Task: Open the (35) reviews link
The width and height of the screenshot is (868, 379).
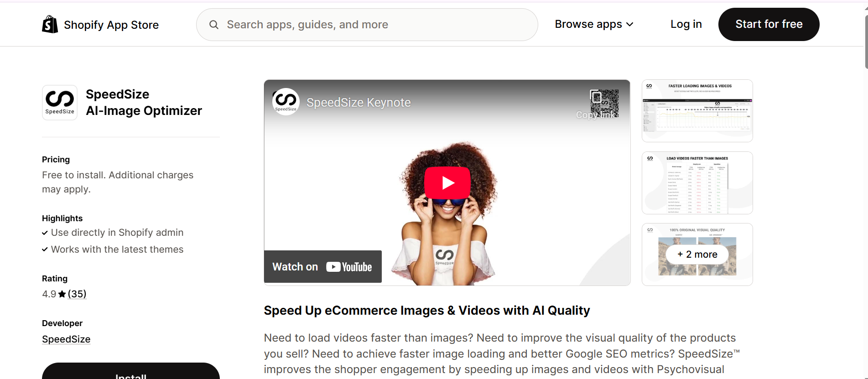Action: (x=77, y=294)
